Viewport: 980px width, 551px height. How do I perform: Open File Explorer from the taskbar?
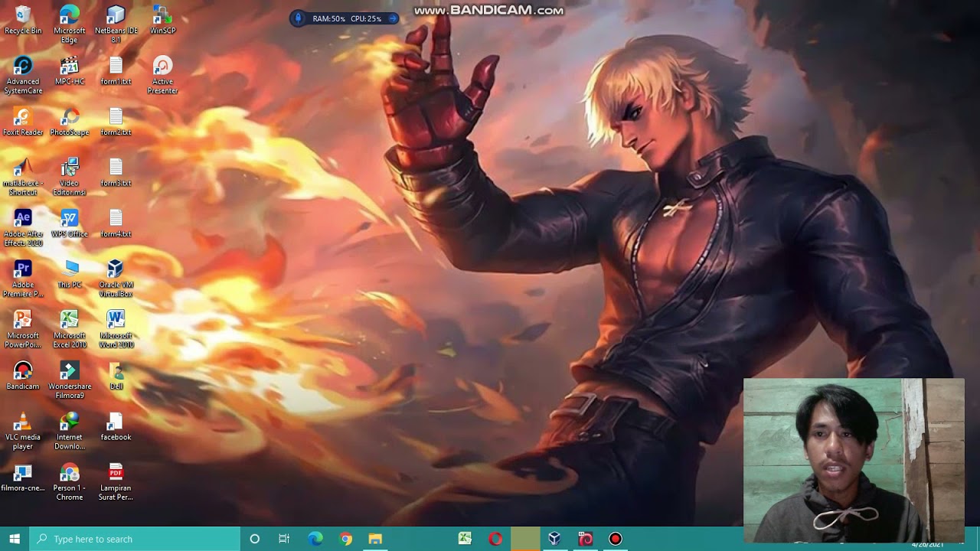pyautogui.click(x=375, y=539)
